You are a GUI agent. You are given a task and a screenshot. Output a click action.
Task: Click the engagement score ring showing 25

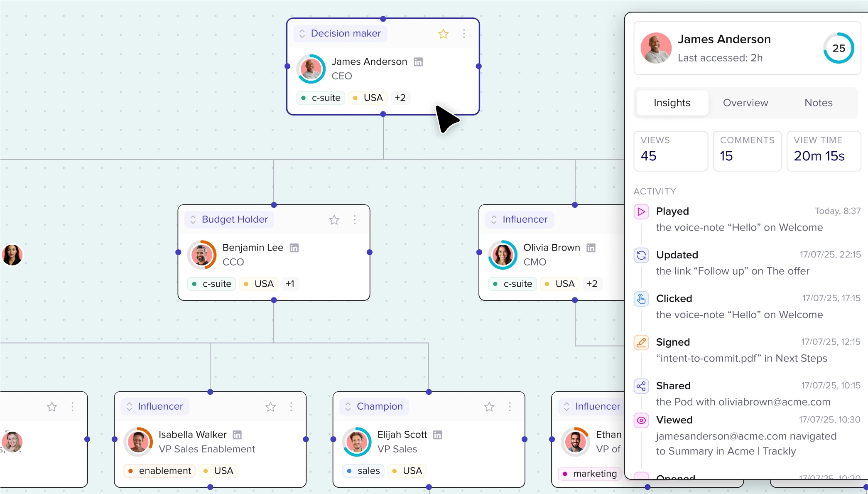839,48
